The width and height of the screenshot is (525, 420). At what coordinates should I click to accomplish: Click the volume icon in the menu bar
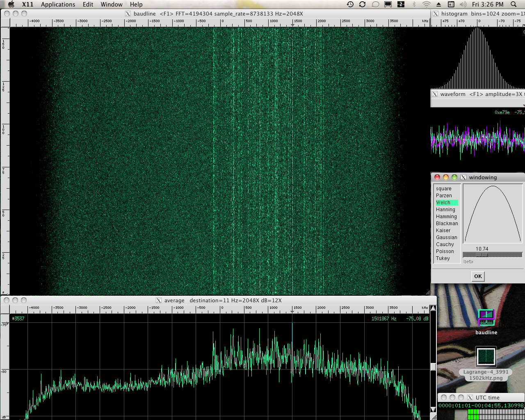tap(463, 5)
